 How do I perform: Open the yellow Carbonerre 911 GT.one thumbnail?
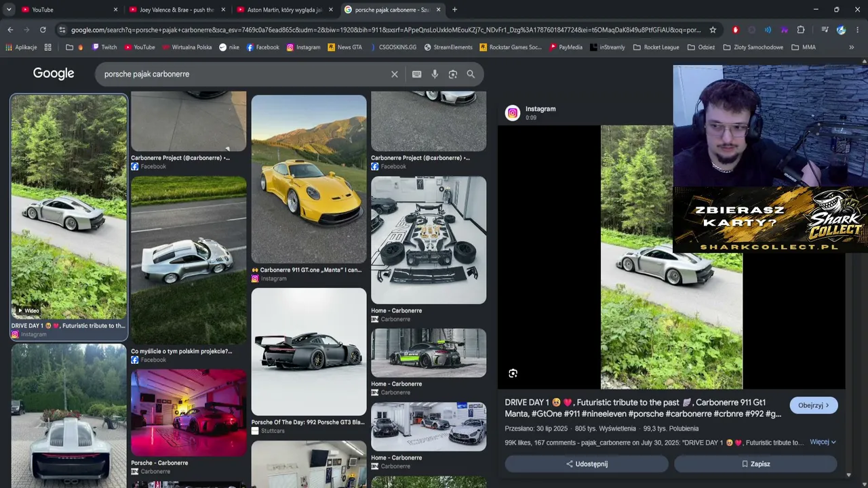309,179
